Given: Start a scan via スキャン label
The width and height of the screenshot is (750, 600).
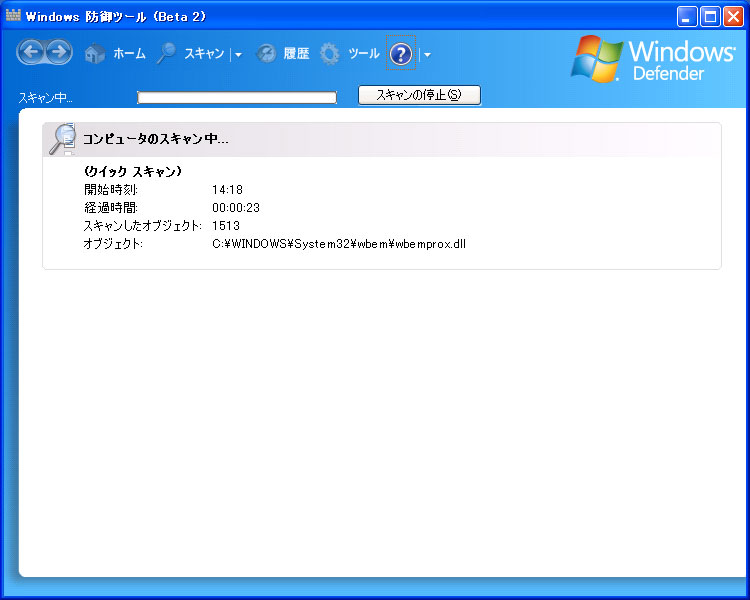Looking at the screenshot, I should click(204, 53).
